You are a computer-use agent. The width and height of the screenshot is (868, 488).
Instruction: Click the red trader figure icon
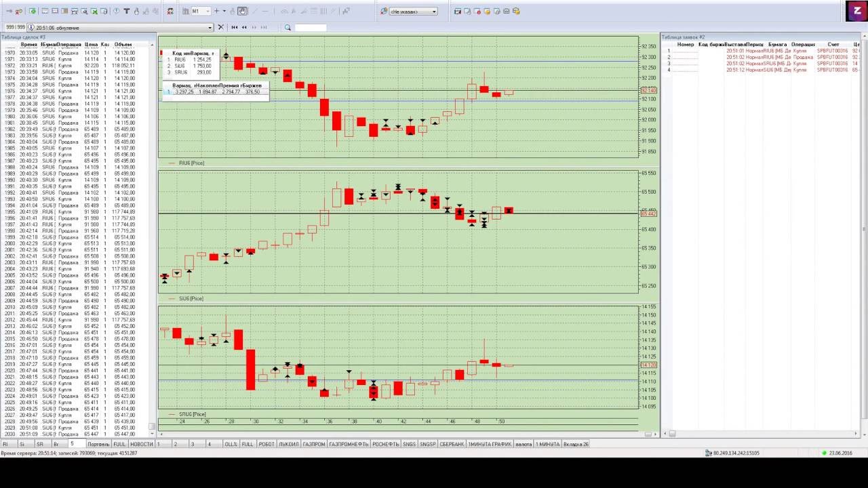tap(170, 12)
